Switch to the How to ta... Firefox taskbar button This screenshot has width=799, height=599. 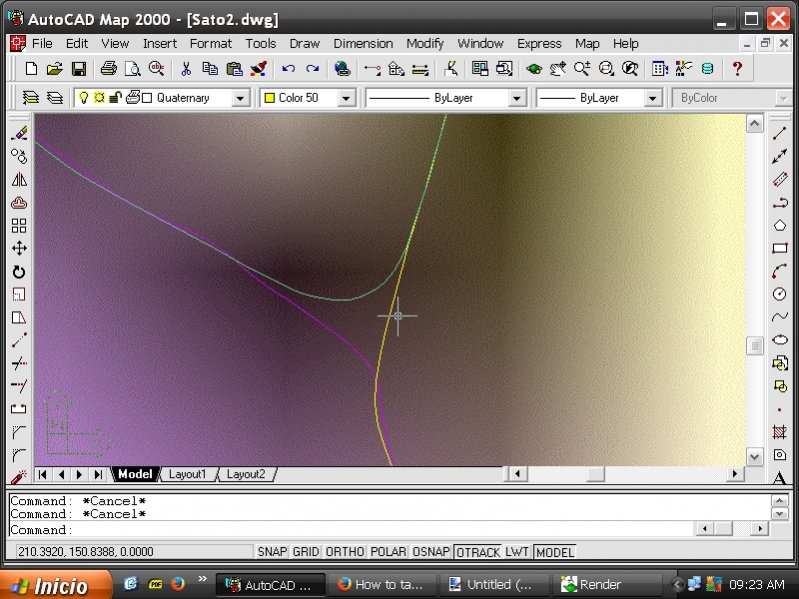381,584
